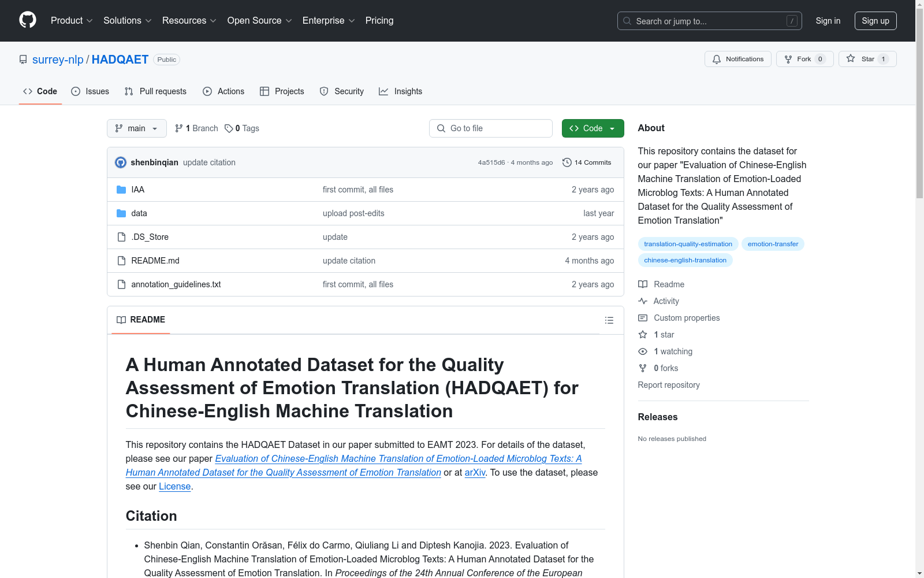Focus the Search or jump to field
924x578 pixels.
(710, 21)
